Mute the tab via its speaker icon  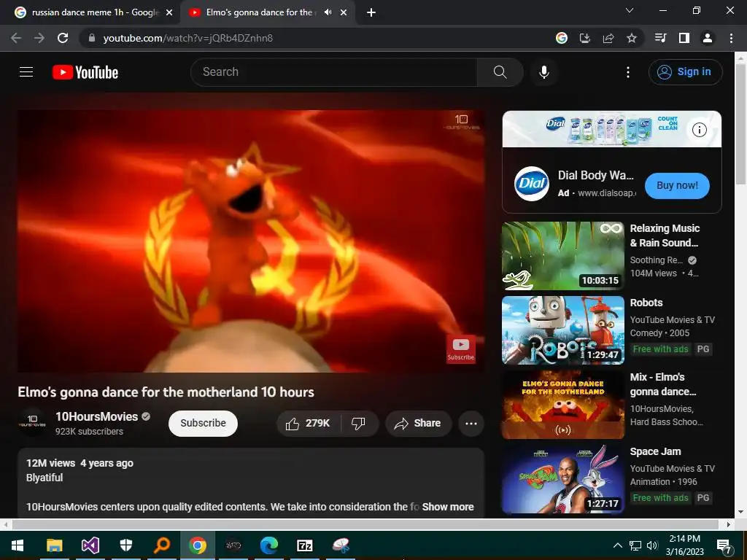(328, 12)
